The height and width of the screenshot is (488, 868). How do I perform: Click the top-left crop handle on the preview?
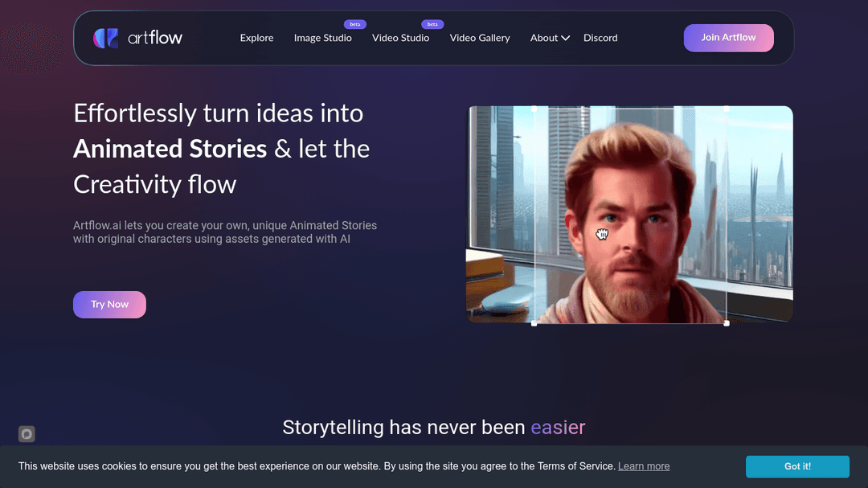(x=534, y=108)
